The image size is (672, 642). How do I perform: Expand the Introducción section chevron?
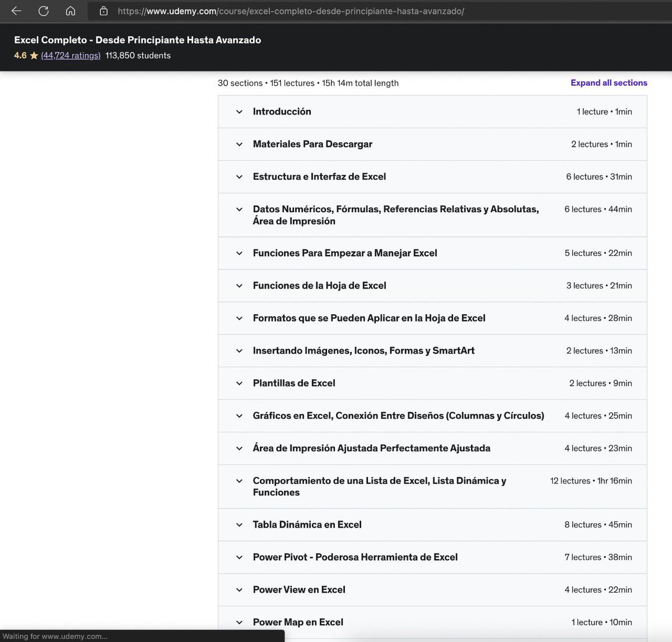[239, 112]
